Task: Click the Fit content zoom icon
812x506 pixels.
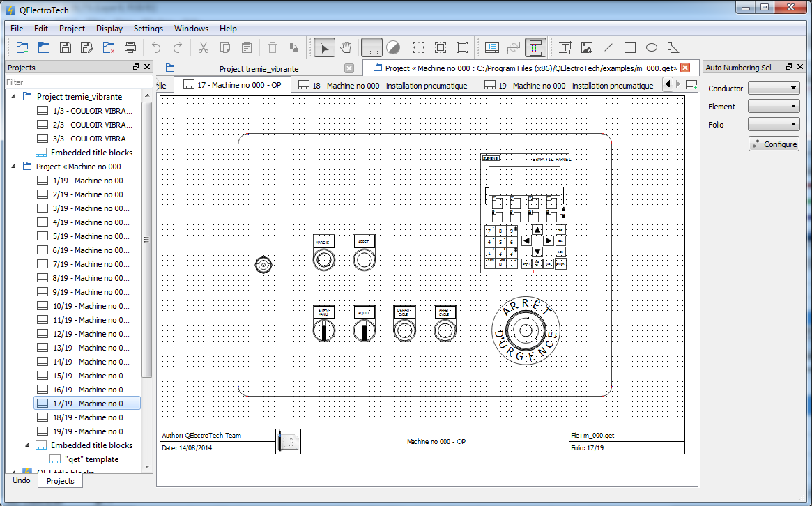Action: point(441,47)
